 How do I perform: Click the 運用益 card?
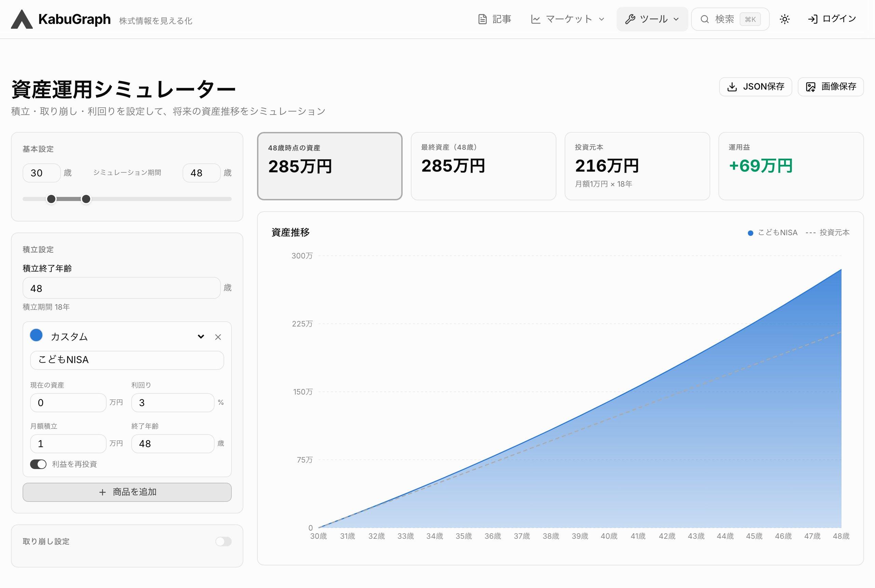791,166
